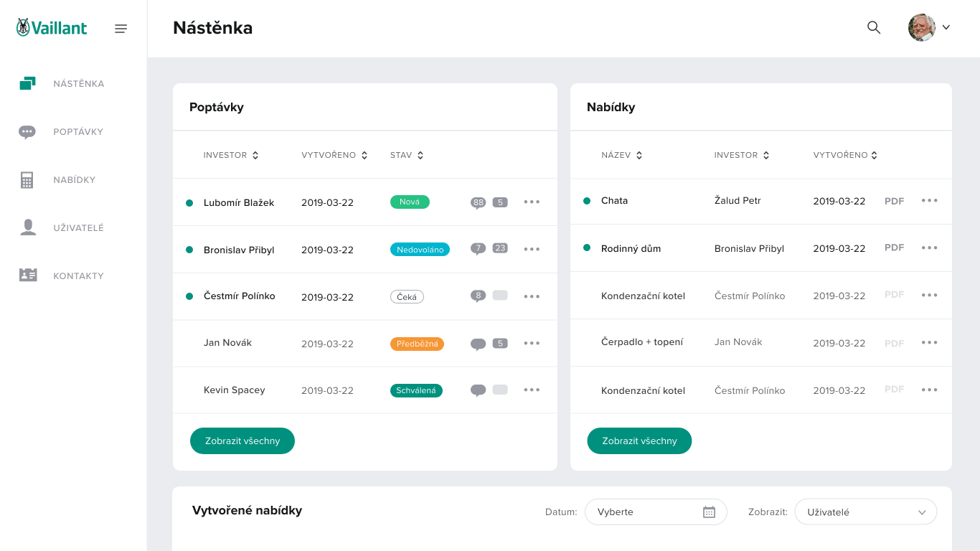
Task: Click comment bubble for Jan Novák row
Action: pyautogui.click(x=478, y=344)
